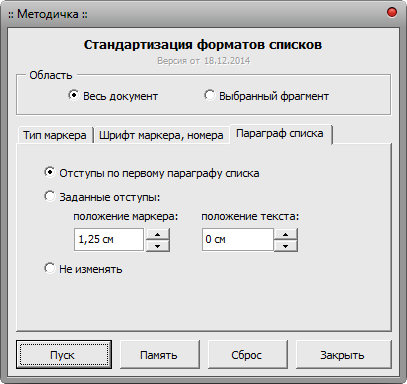Click the 'Область' group label

[51, 75]
